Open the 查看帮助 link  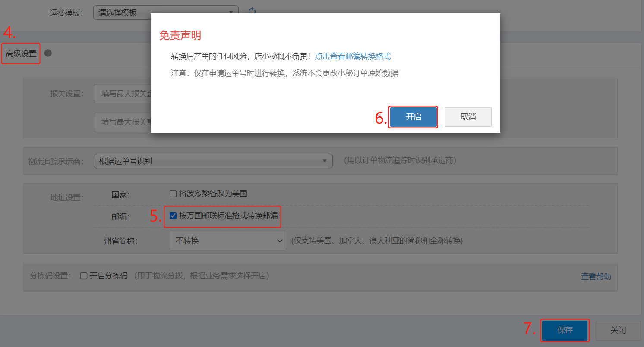(x=596, y=277)
